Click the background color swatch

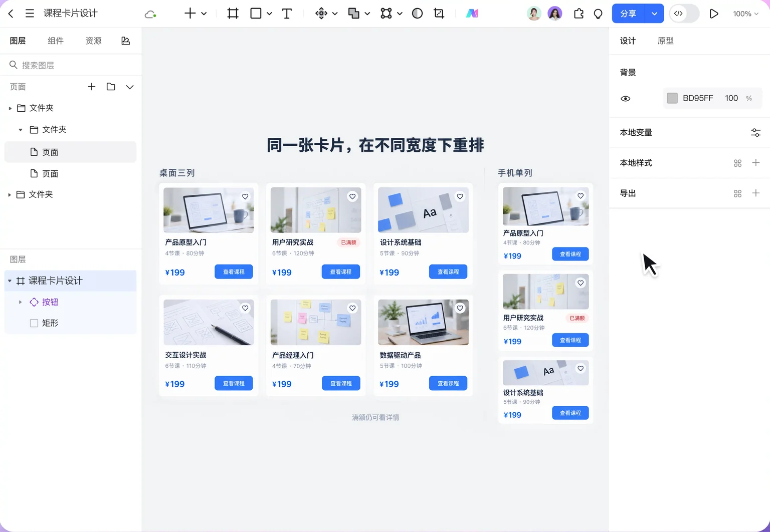pos(672,98)
